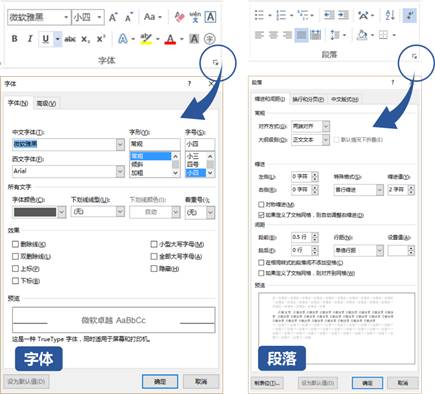Click the sort A-Z icon in paragraph ribbon
The width and height of the screenshot is (435, 394).
coord(390,15)
